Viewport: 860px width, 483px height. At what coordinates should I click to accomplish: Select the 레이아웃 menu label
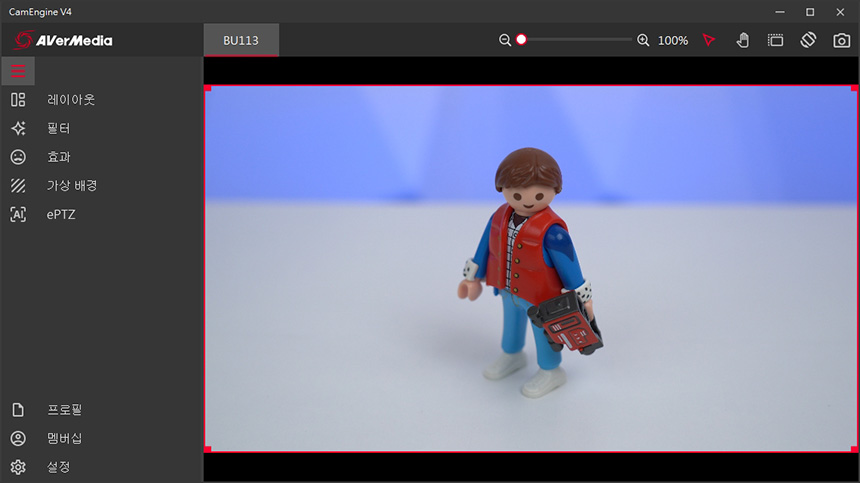click(71, 100)
